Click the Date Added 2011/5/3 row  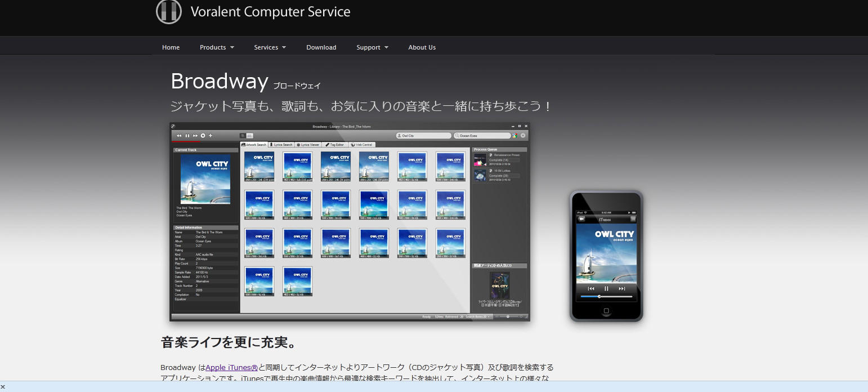(x=206, y=277)
